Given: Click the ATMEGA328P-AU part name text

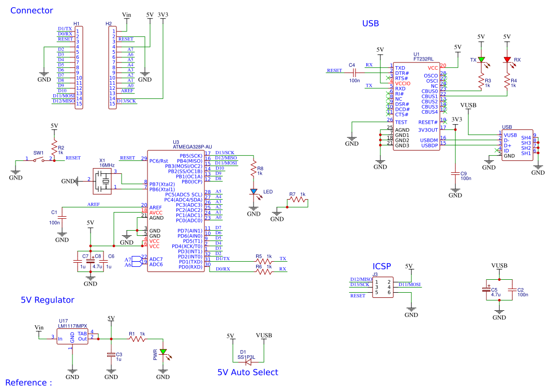Looking at the screenshot, I should [192, 147].
